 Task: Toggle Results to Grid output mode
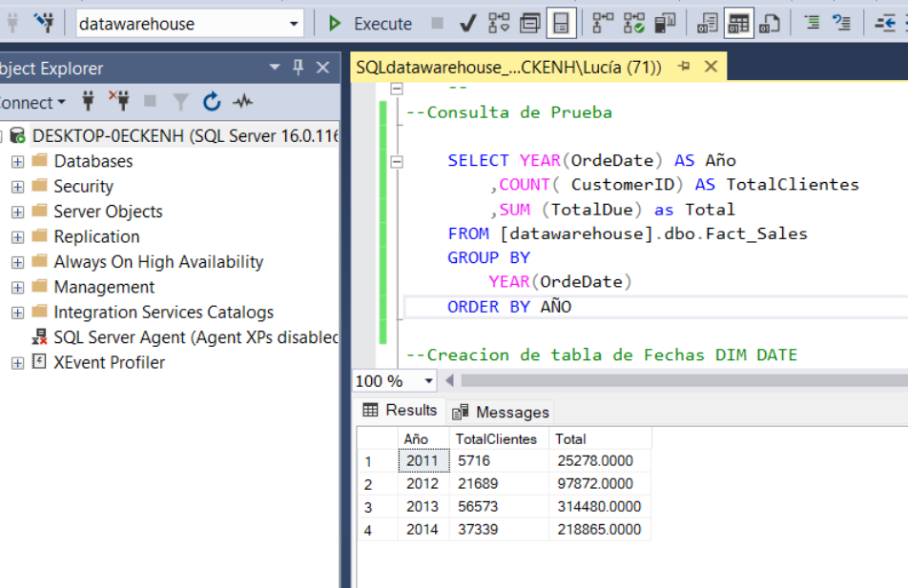pos(738,23)
